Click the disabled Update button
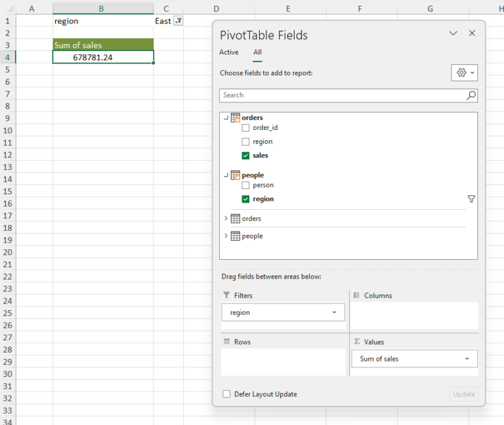 [x=463, y=394]
